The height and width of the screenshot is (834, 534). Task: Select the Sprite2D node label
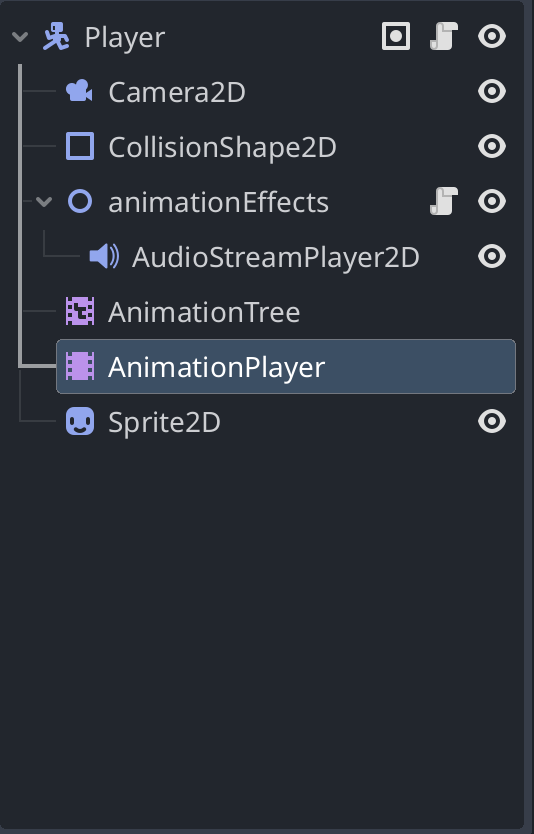point(164,422)
